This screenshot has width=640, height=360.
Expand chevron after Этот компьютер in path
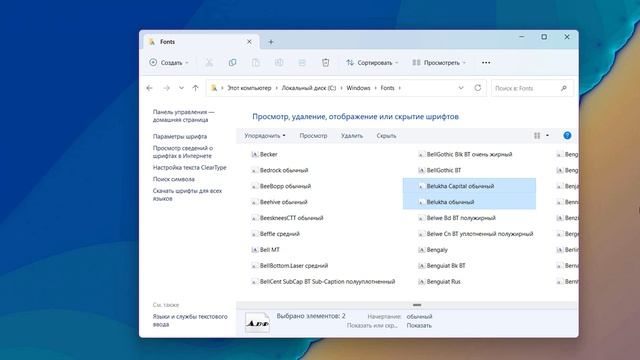276,88
